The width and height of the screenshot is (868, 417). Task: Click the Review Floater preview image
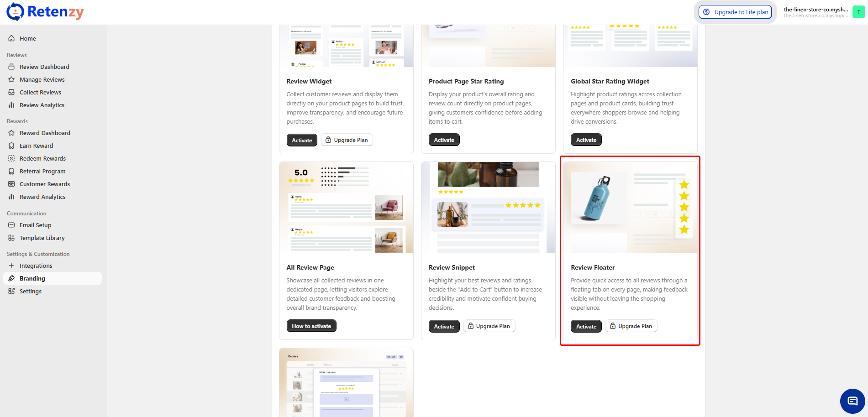tap(630, 208)
